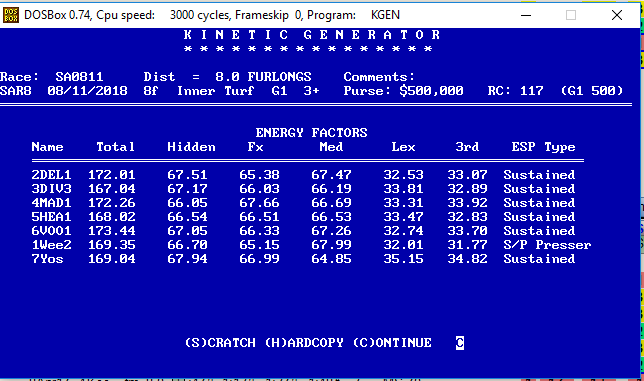Click race code SA0811
The image size is (644, 381).
click(x=80, y=77)
